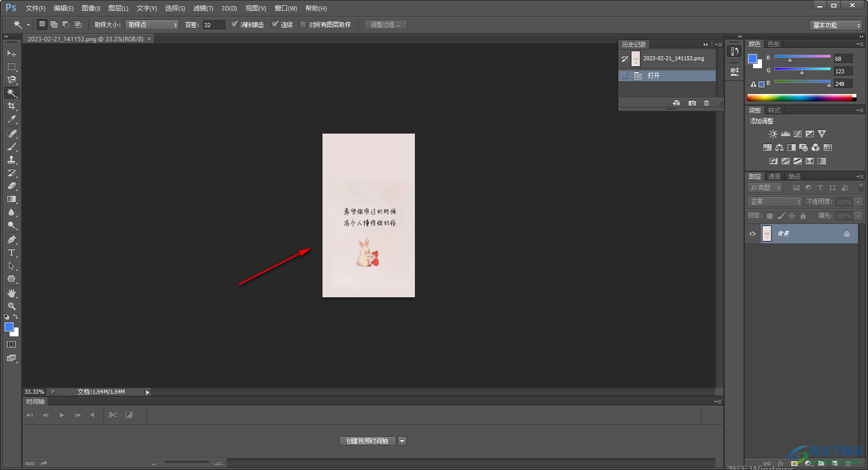The image size is (868, 470).
Task: Open 滤镜(T) menu
Action: pyautogui.click(x=203, y=8)
